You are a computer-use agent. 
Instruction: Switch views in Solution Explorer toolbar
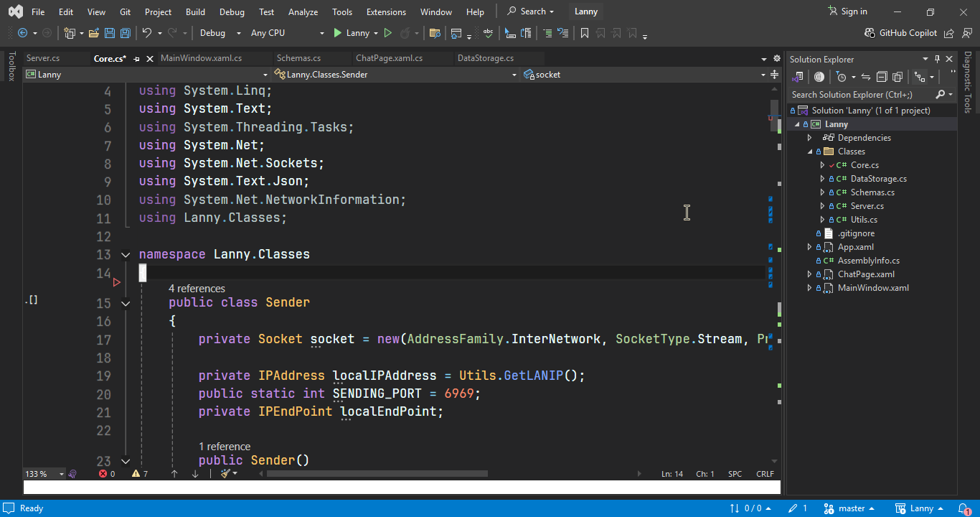pos(797,77)
